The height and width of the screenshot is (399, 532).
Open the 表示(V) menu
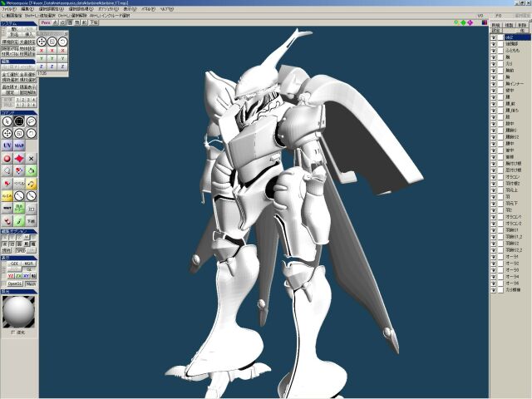(x=130, y=9)
